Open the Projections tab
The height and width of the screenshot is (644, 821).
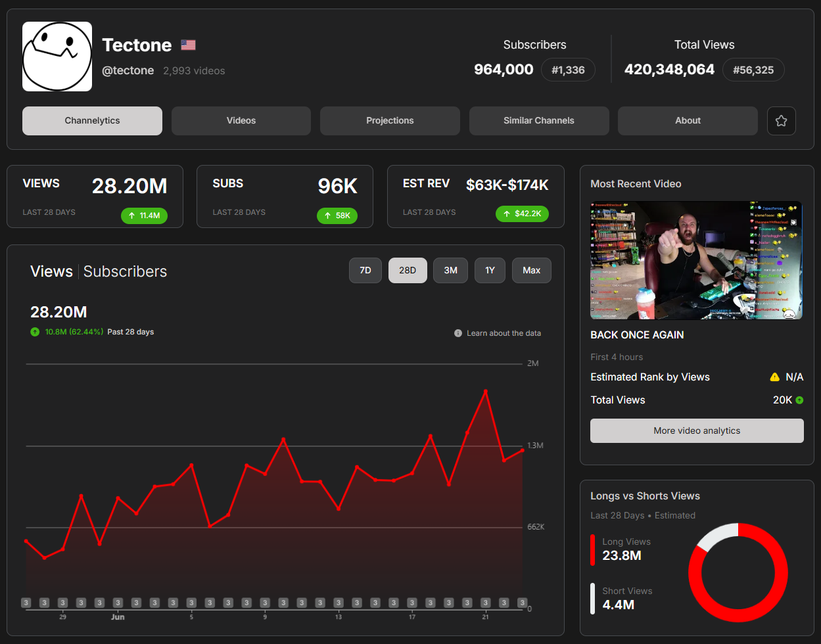pyautogui.click(x=390, y=121)
